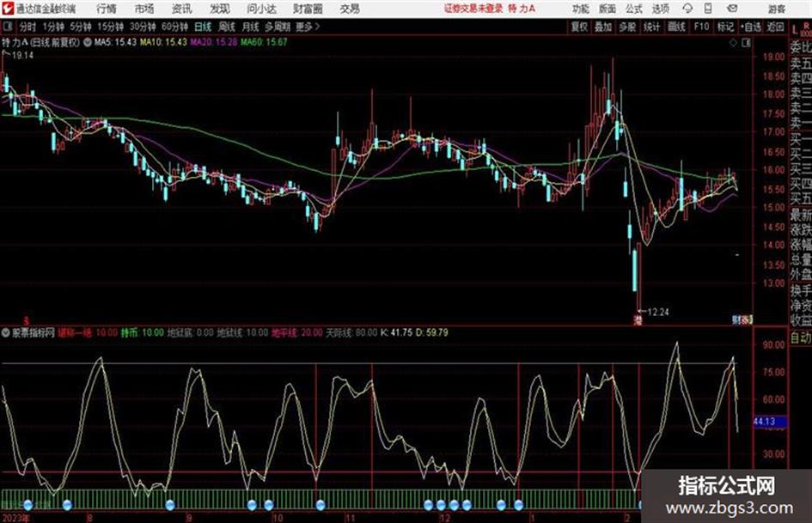Click the 自选 add-to-watchlist button
Image resolution: width=812 pixels, height=523 pixels.
pos(750,27)
